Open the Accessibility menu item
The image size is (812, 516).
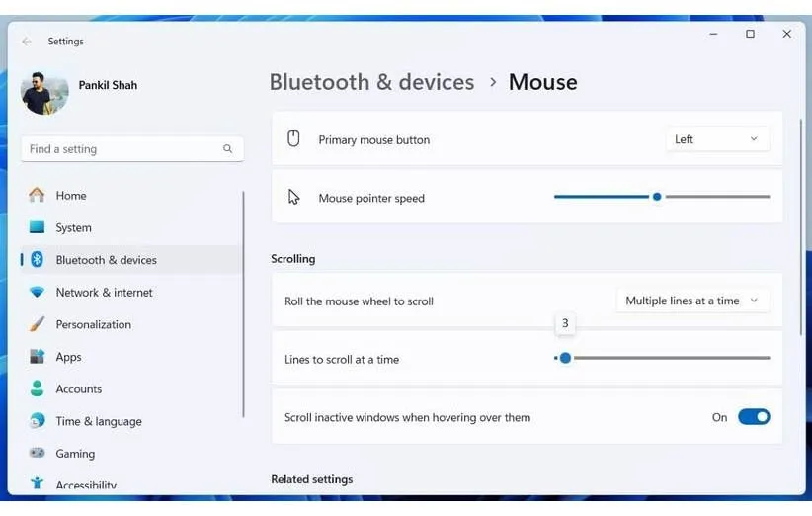(x=86, y=484)
